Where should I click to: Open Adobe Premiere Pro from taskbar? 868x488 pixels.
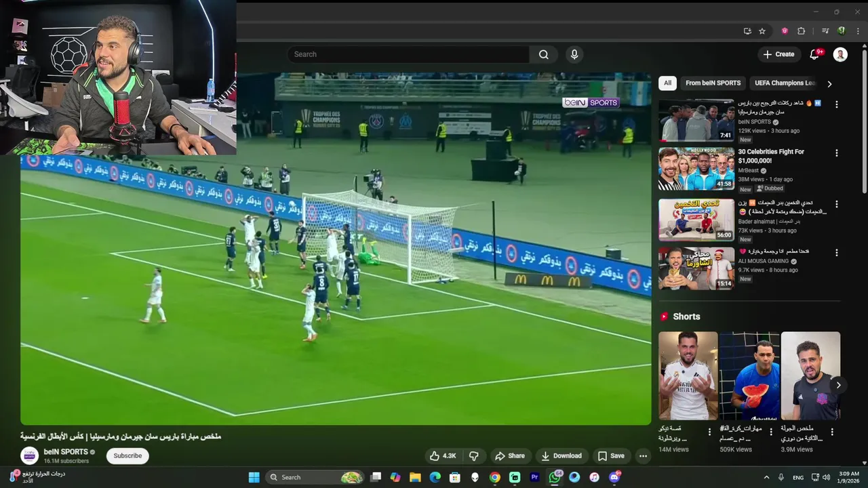tap(534, 477)
